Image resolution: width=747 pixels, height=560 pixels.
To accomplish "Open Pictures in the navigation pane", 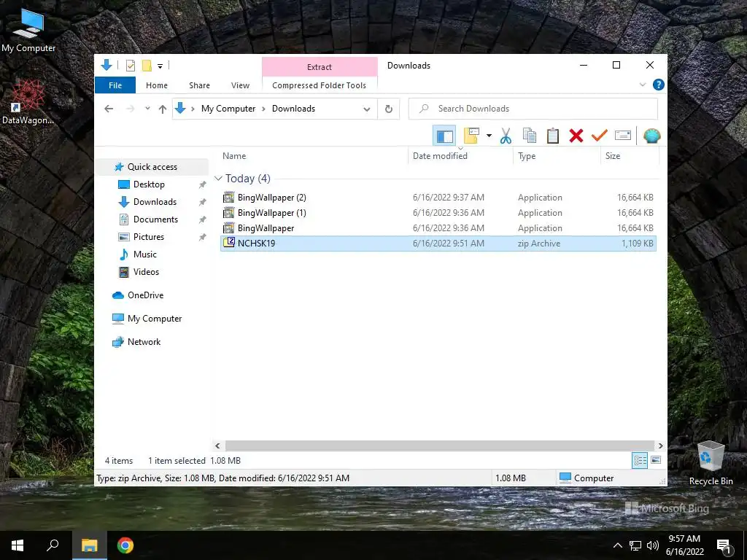I will (149, 237).
